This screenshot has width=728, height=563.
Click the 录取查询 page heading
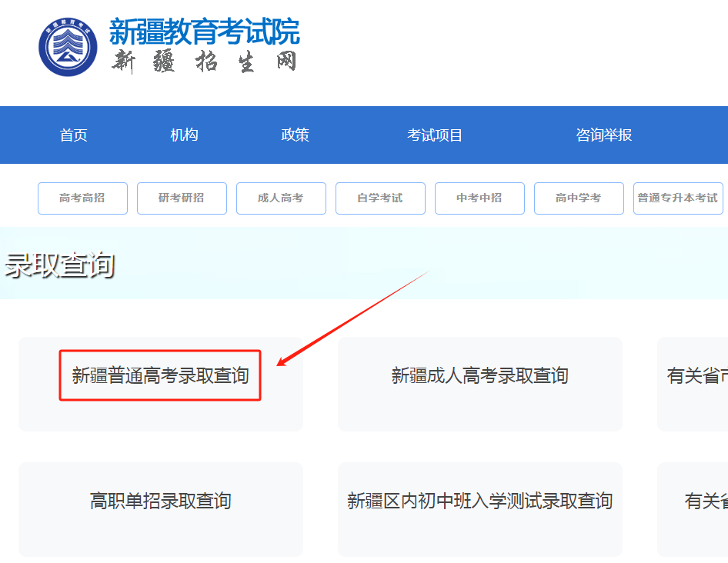click(x=59, y=265)
